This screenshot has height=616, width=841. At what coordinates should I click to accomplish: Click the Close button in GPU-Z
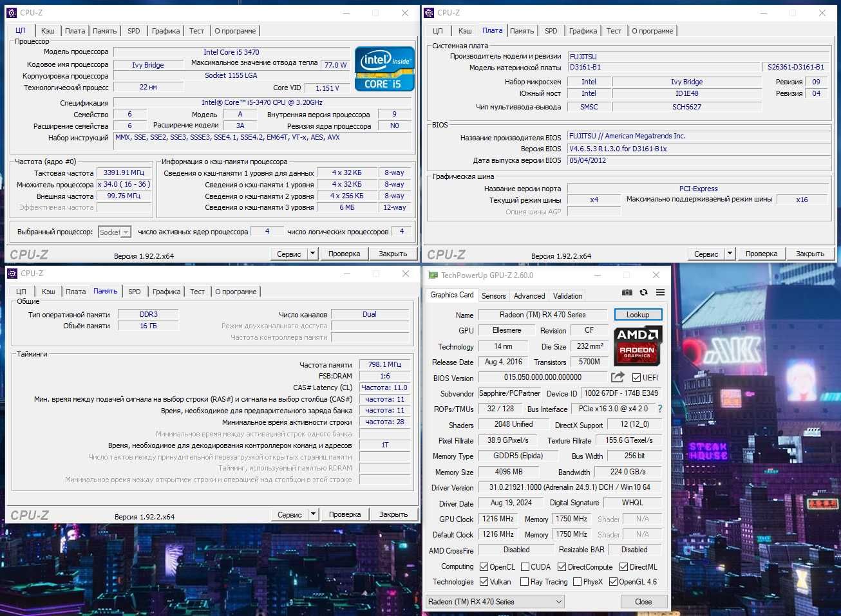pos(643,602)
